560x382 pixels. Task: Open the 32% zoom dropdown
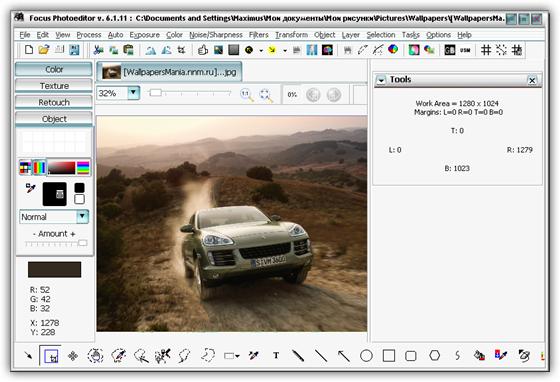(x=133, y=93)
